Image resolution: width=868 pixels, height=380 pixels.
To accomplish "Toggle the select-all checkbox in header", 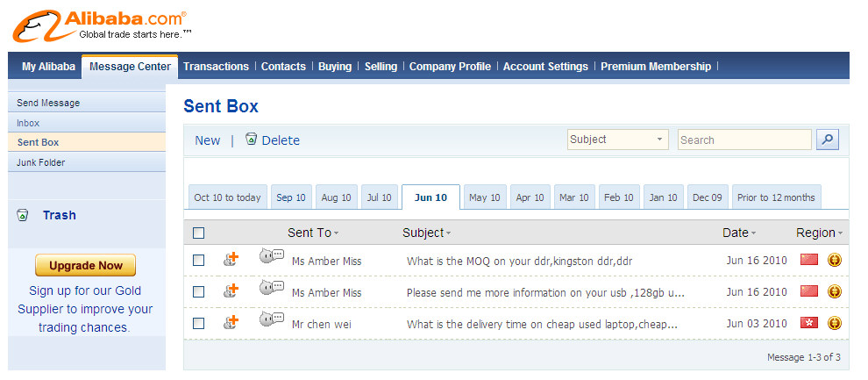I will (x=198, y=233).
